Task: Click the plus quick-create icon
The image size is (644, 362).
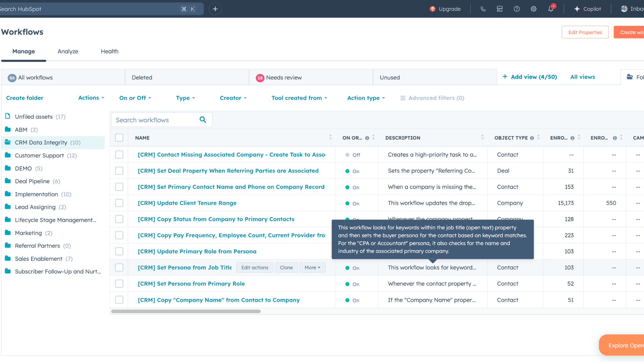Action: 215,9
